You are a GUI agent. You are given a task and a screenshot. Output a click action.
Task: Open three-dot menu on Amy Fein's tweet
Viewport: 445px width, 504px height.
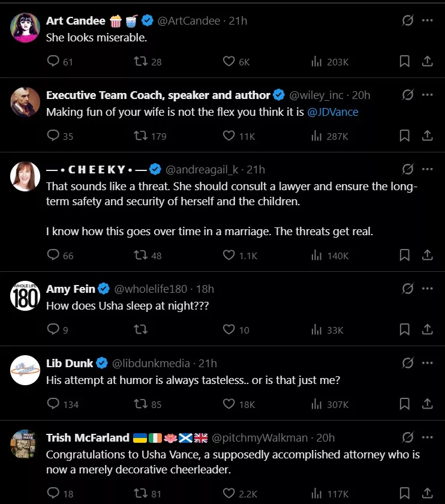427,289
